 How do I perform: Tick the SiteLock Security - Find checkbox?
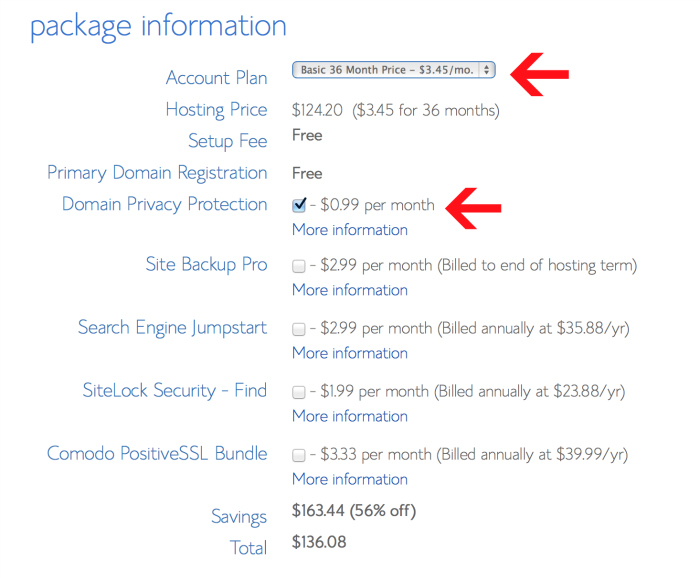[x=299, y=392]
